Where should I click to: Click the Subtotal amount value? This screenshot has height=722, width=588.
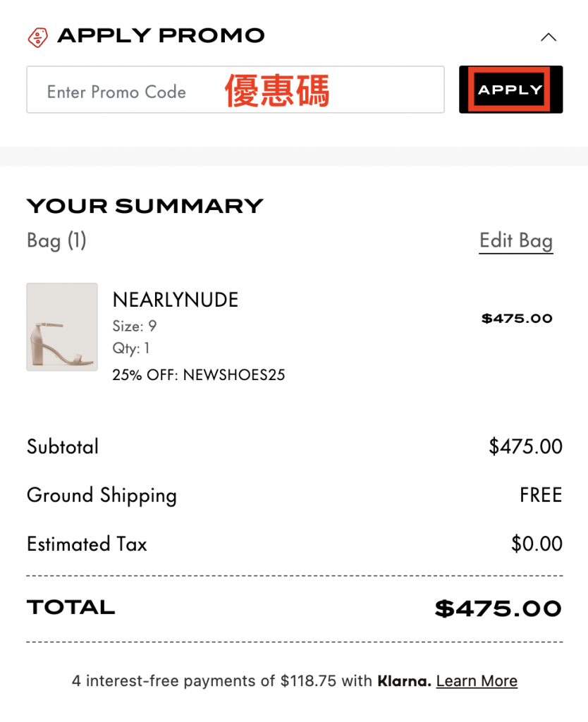click(525, 446)
